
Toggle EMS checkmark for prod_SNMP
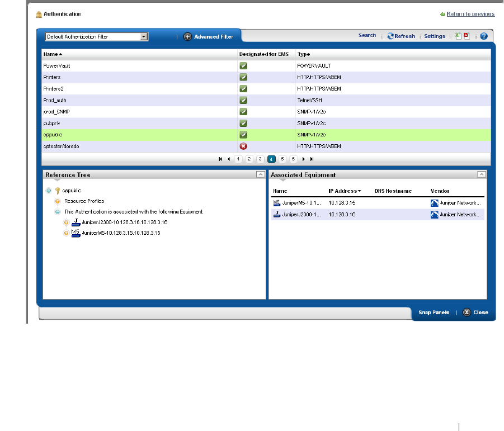tap(243, 112)
